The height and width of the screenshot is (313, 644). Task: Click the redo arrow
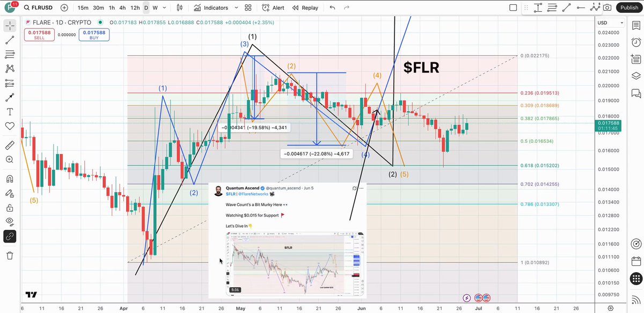coord(347,8)
